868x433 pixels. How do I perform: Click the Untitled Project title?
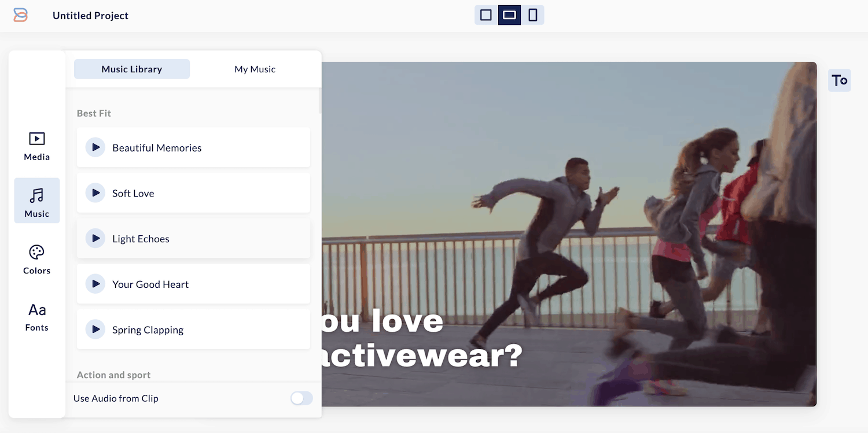tap(90, 16)
